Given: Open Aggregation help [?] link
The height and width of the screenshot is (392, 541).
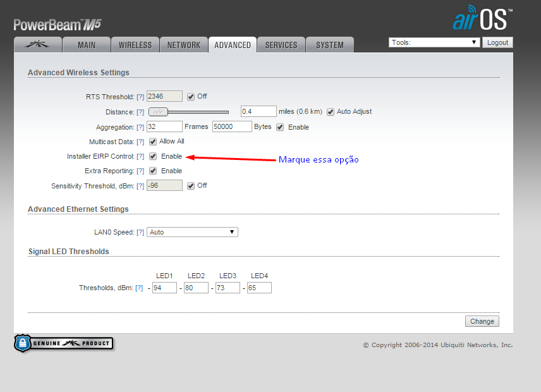Looking at the screenshot, I should pyautogui.click(x=140, y=127).
